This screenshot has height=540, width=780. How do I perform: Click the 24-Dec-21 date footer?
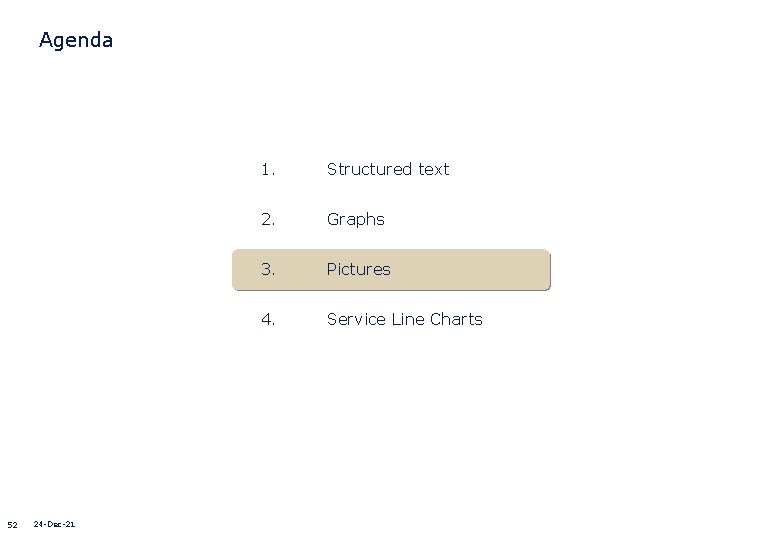(54, 524)
